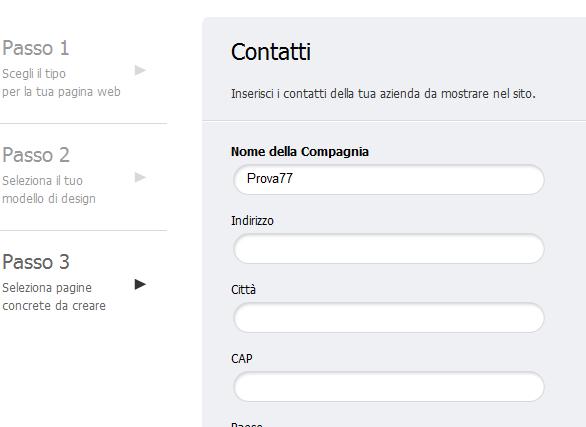586x427 pixels.
Task: Click 'Seleziona pagine concrete da creare'
Action: 54,297
